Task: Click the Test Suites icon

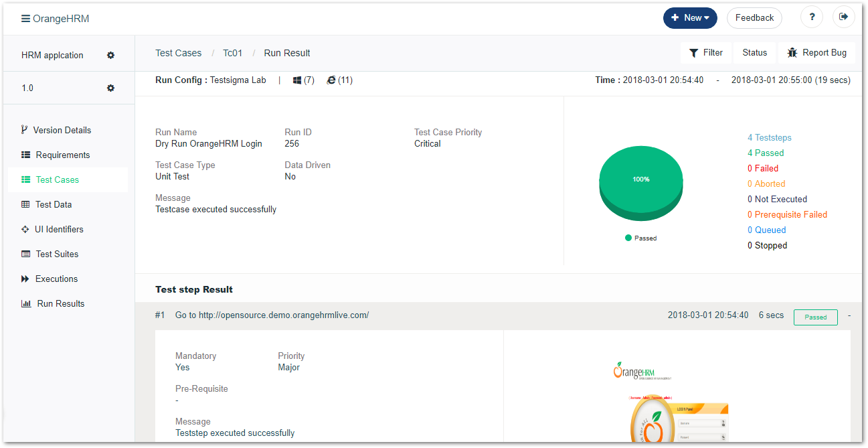Action: 26,254
